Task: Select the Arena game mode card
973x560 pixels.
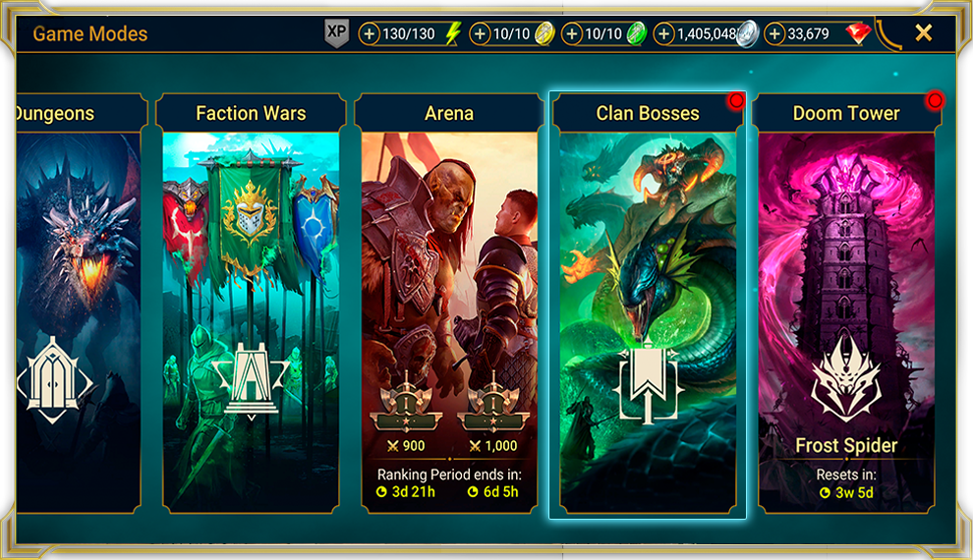Action: click(449, 304)
